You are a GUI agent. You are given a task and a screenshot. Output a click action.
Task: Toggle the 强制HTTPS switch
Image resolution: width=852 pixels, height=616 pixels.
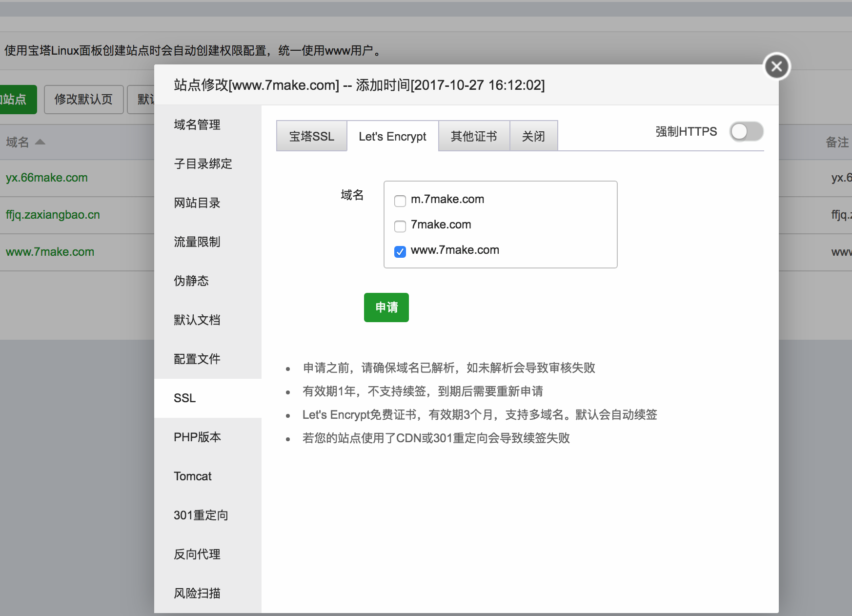(746, 131)
